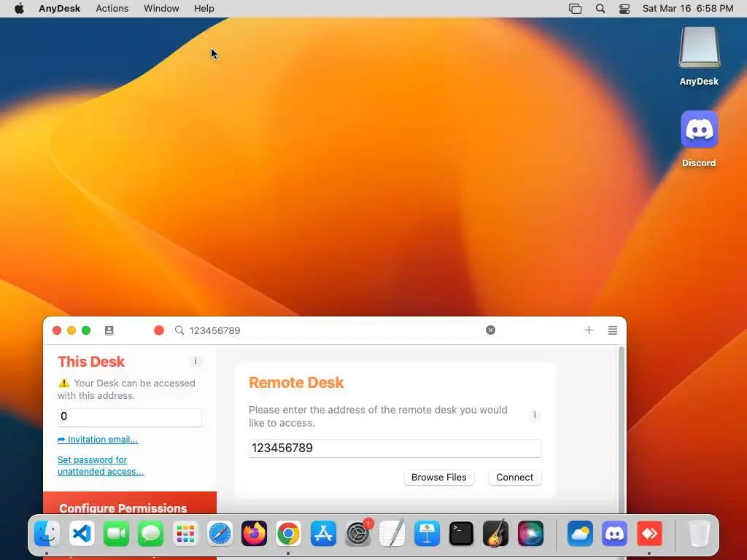Open FaceTime from the Dock

[116, 533]
